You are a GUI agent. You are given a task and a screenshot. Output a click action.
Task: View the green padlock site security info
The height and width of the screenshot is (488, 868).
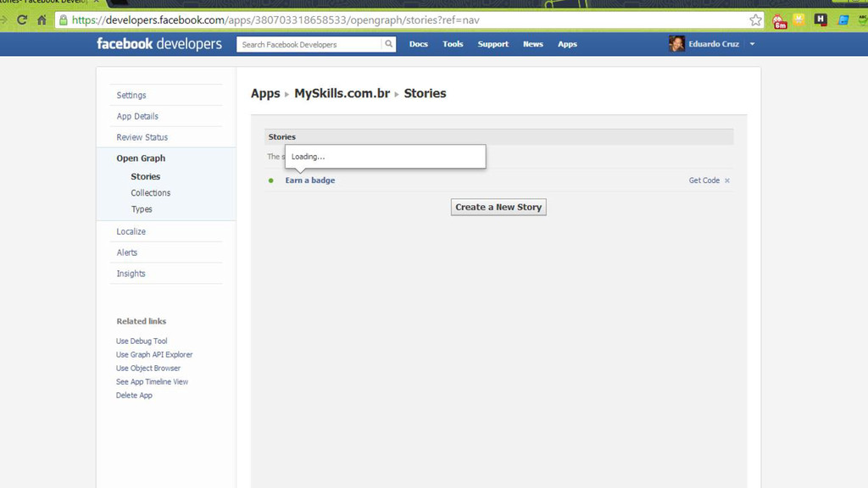(64, 20)
